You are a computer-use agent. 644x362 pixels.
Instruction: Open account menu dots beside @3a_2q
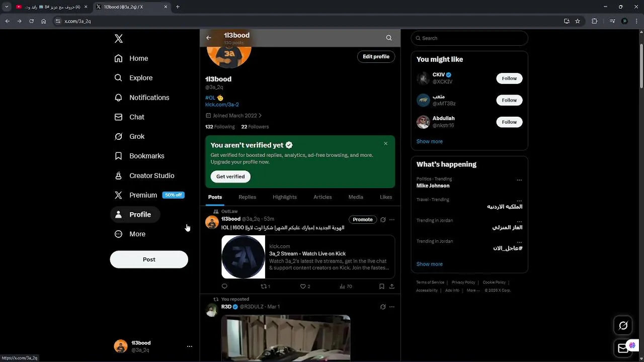190,346
